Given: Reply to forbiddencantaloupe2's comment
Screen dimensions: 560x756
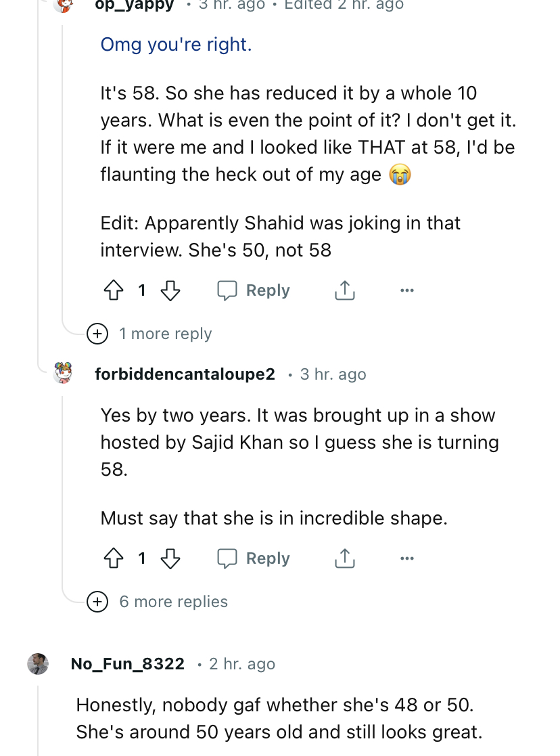Looking at the screenshot, I should (254, 558).
